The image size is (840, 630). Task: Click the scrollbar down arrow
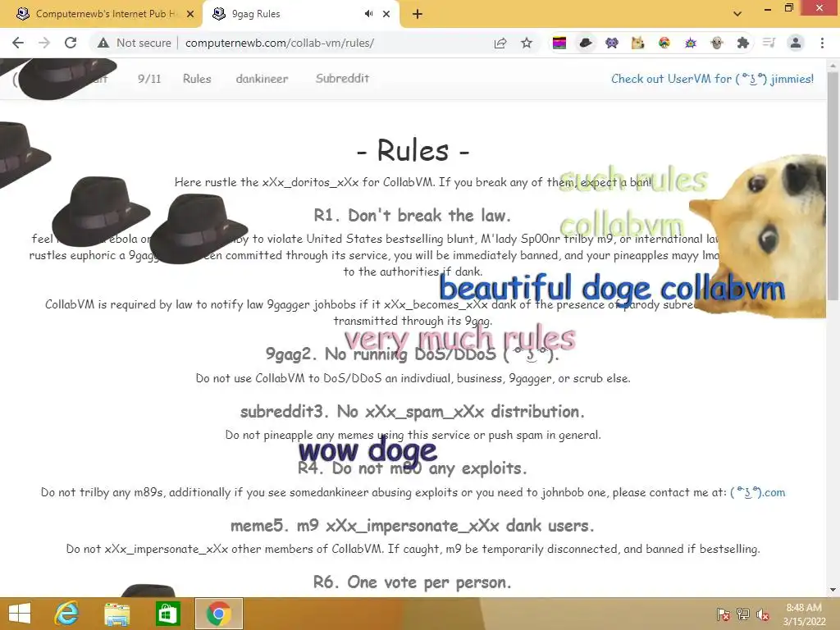[833, 590]
